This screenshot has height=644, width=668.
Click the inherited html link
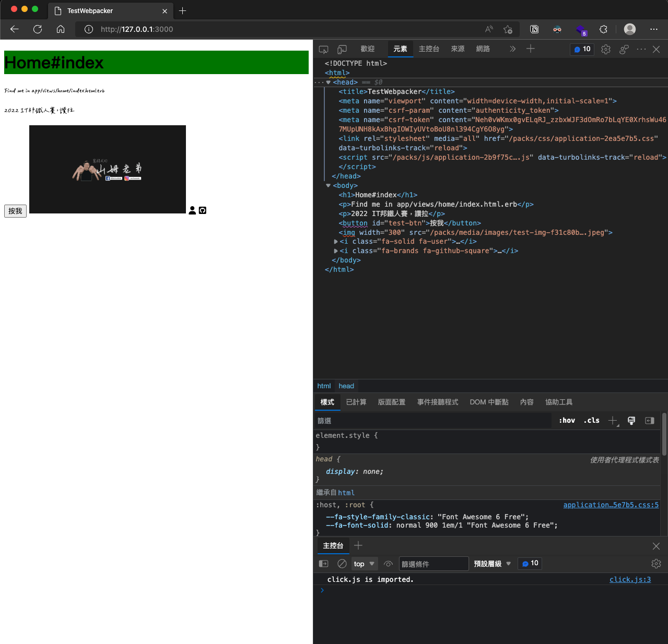pyautogui.click(x=346, y=493)
